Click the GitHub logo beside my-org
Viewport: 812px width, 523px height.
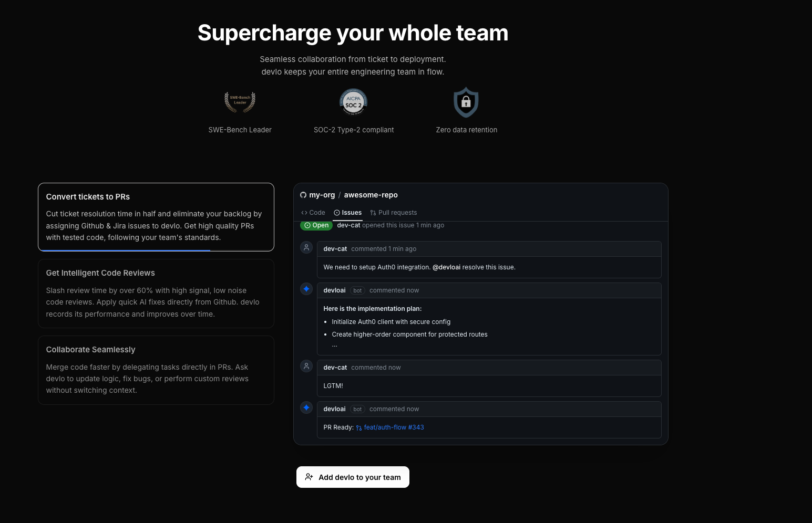pyautogui.click(x=303, y=195)
